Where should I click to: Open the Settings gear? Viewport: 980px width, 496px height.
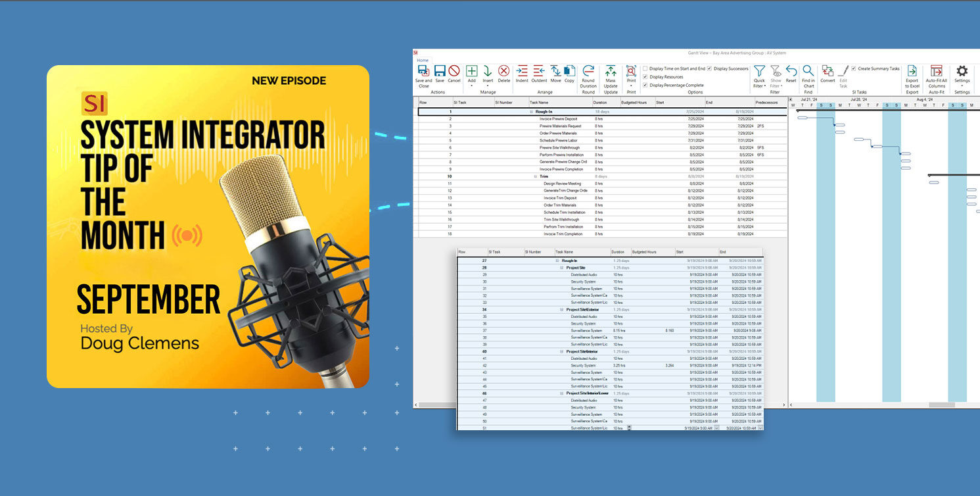coord(962,70)
